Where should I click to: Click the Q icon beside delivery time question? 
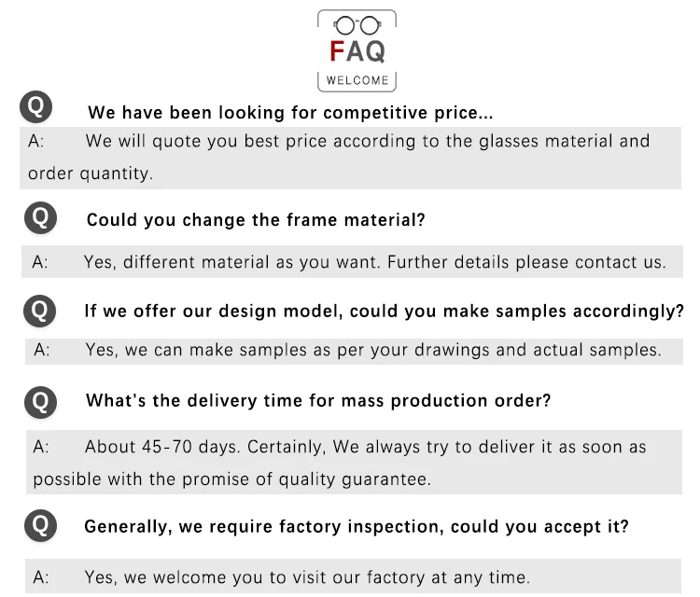(x=41, y=402)
